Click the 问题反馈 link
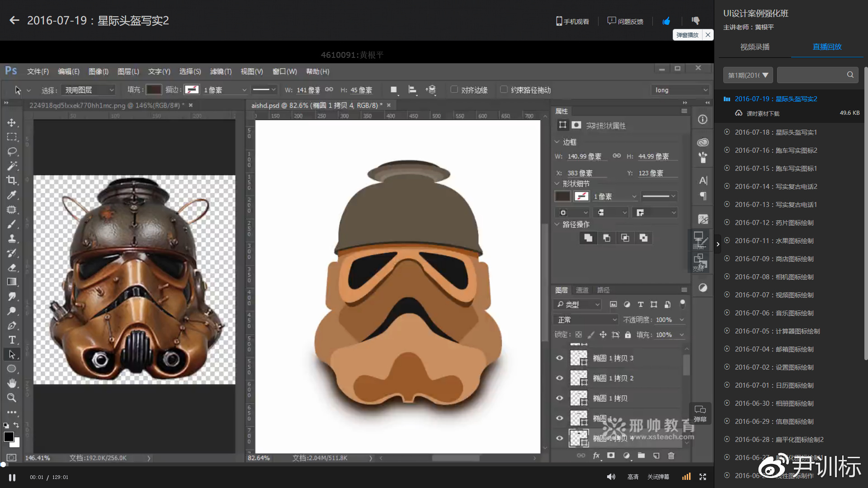Screen dimensions: 868x488 pyautogui.click(x=625, y=21)
